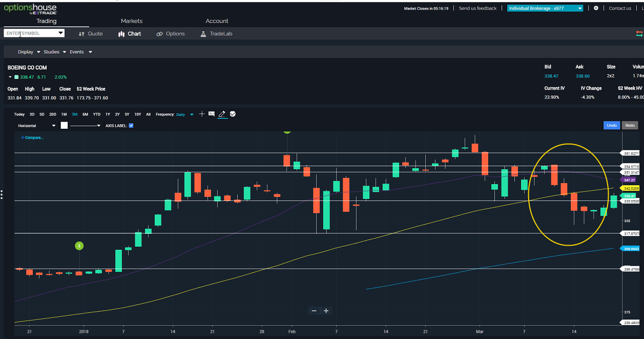
Task: Open the chart annotation comment icon
Action: (212, 114)
